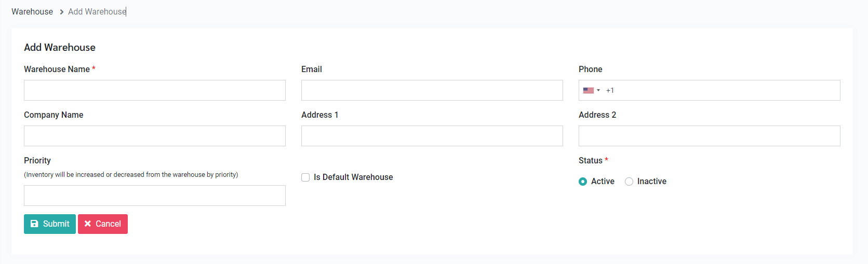
Task: Focus the Address 2 input field
Action: 710,136
